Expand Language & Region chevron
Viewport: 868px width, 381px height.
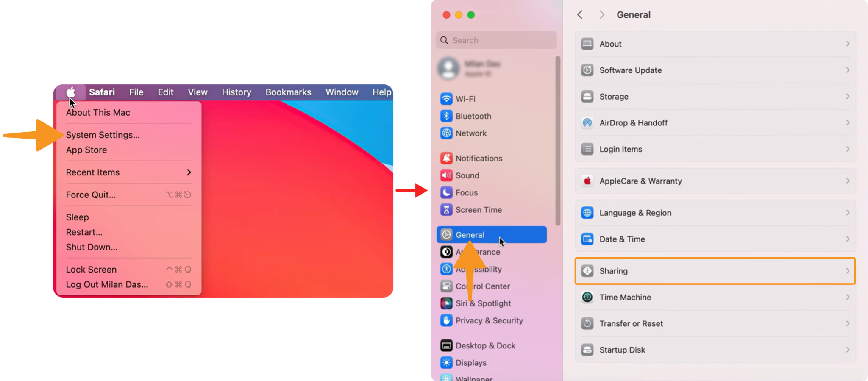pos(848,213)
